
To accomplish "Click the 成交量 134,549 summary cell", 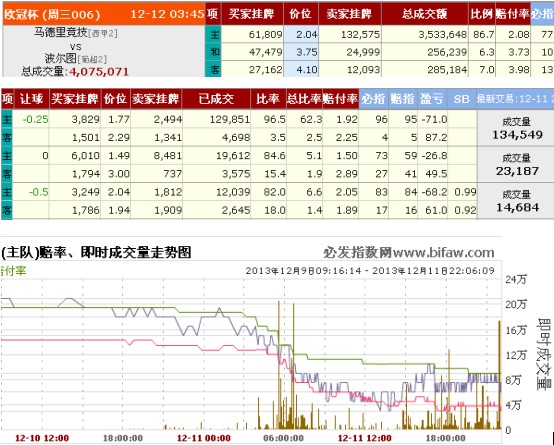I will click(x=517, y=129).
